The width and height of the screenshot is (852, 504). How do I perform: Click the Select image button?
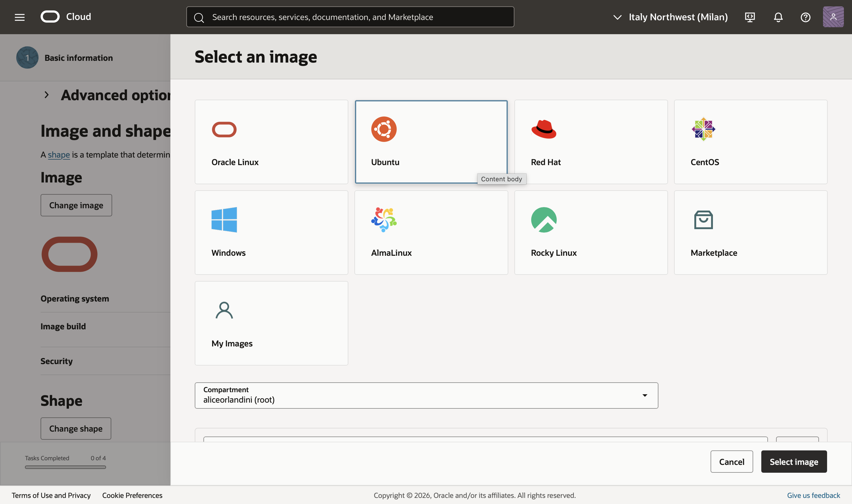pos(793,461)
